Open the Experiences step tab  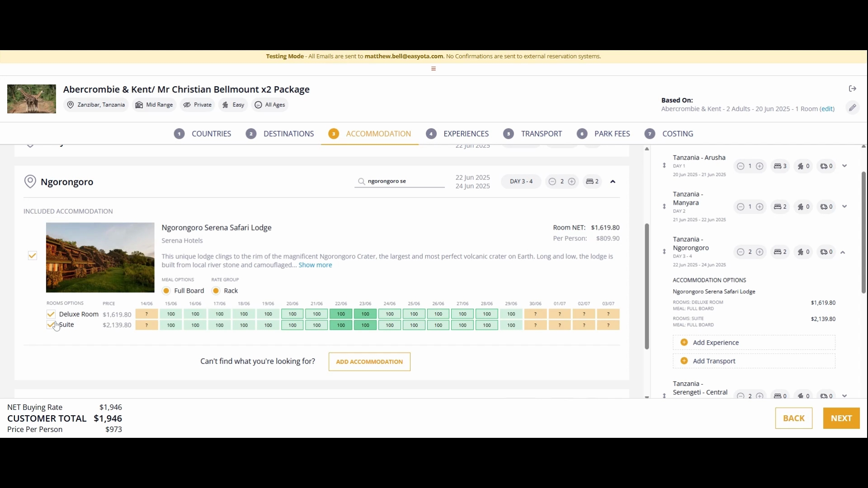458,134
